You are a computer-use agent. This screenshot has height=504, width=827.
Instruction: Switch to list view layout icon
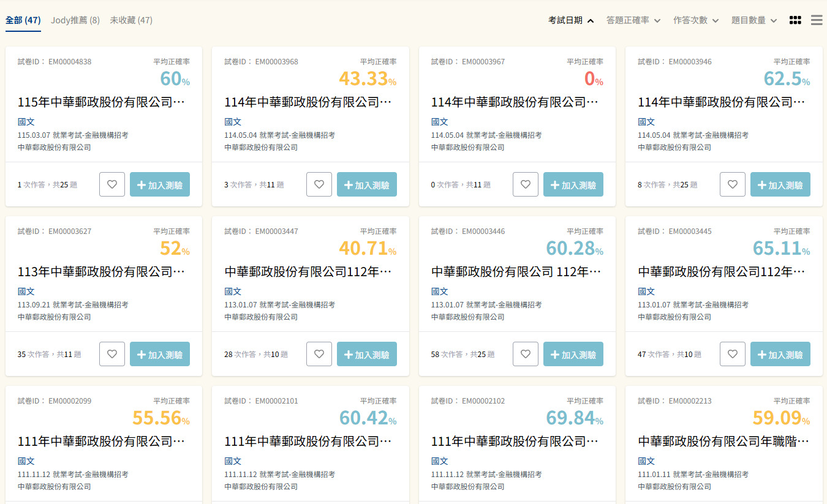coord(816,20)
